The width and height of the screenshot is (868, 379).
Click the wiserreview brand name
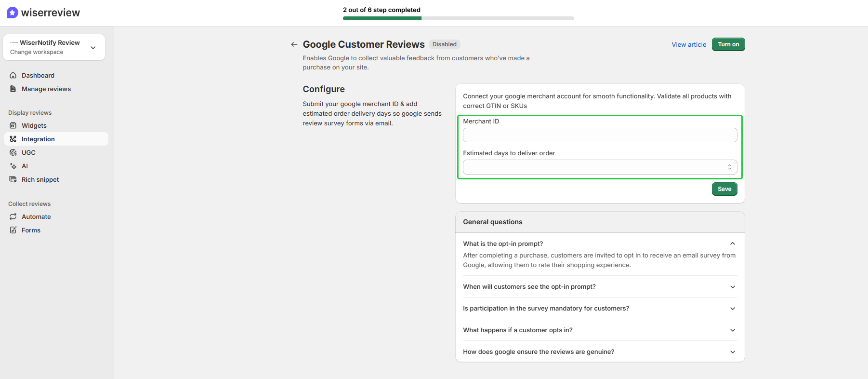point(51,13)
